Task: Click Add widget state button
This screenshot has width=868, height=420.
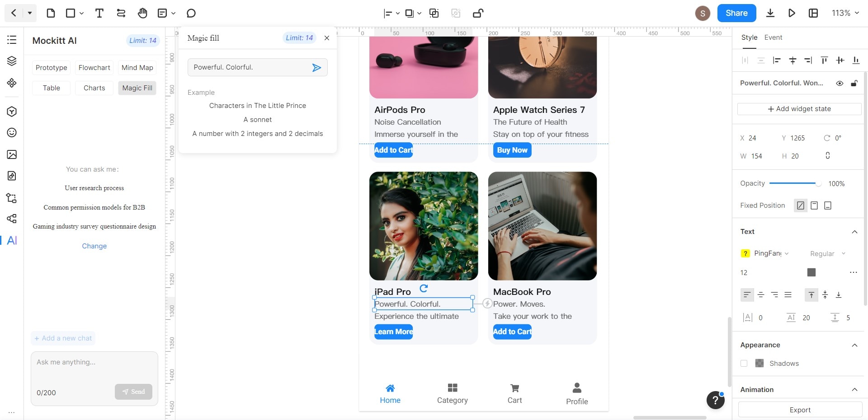Action: coord(799,109)
